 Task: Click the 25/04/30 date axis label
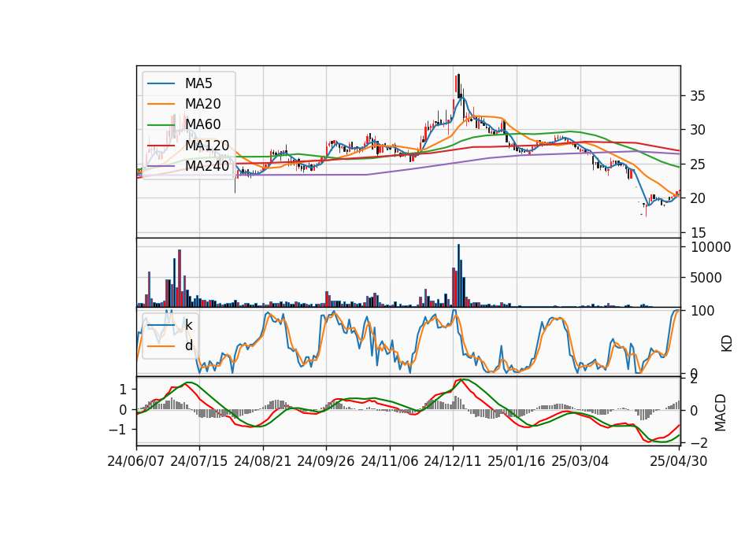tap(679, 461)
